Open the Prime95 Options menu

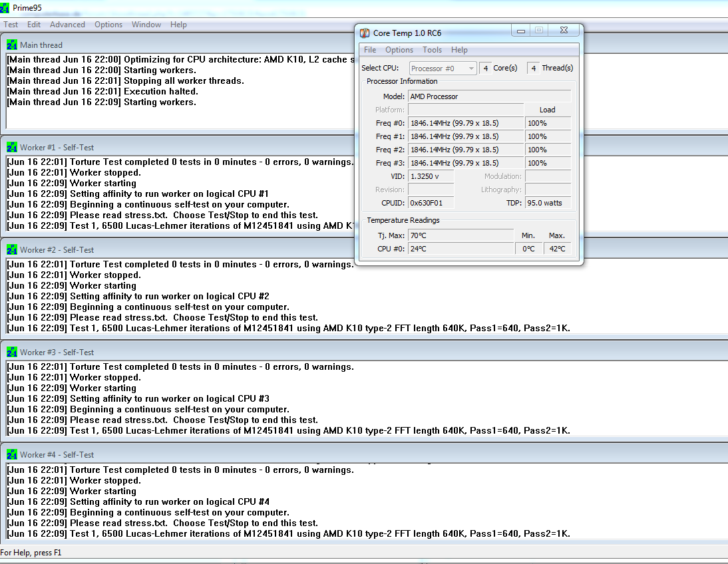108,25
